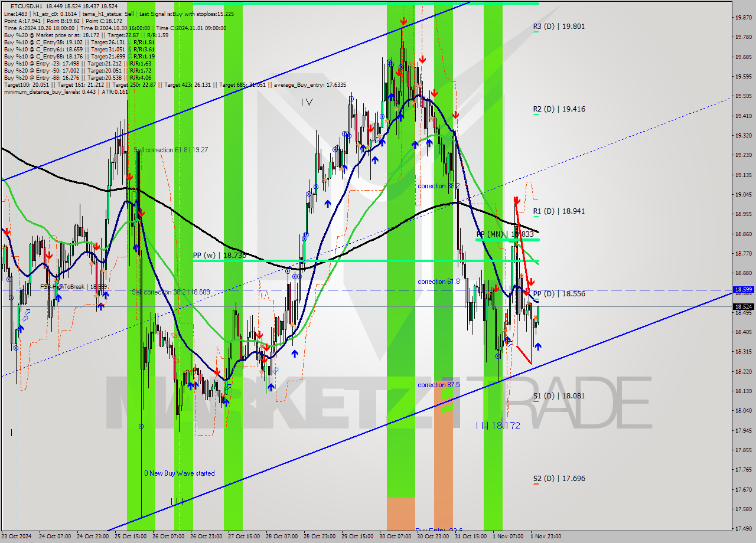Select the S1 (D) | 18.081 support label

[x=559, y=395]
